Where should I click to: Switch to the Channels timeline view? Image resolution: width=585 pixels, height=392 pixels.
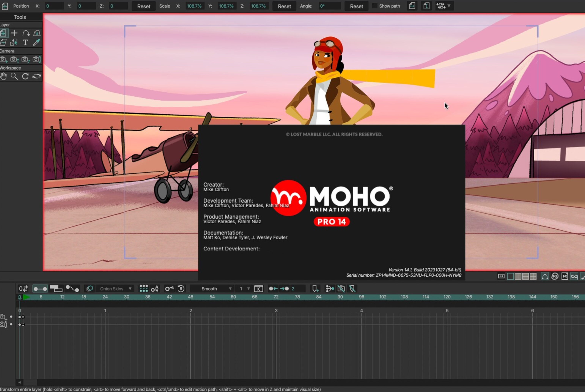pyautogui.click(x=40, y=289)
